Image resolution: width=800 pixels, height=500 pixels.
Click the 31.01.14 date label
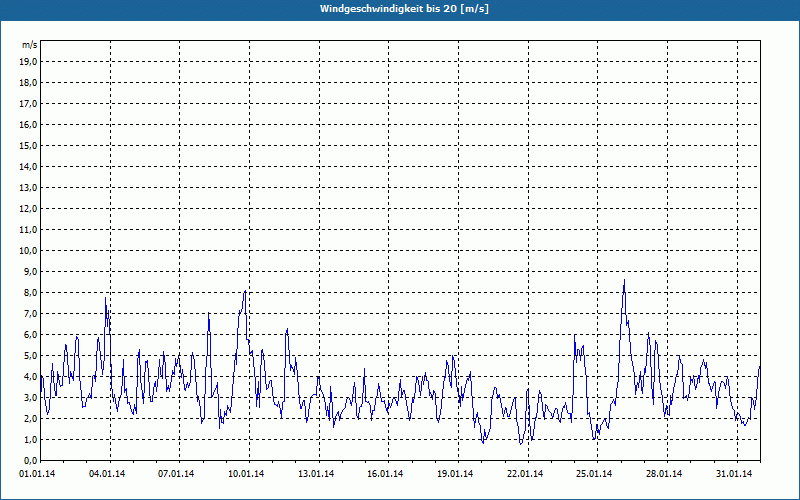point(734,474)
